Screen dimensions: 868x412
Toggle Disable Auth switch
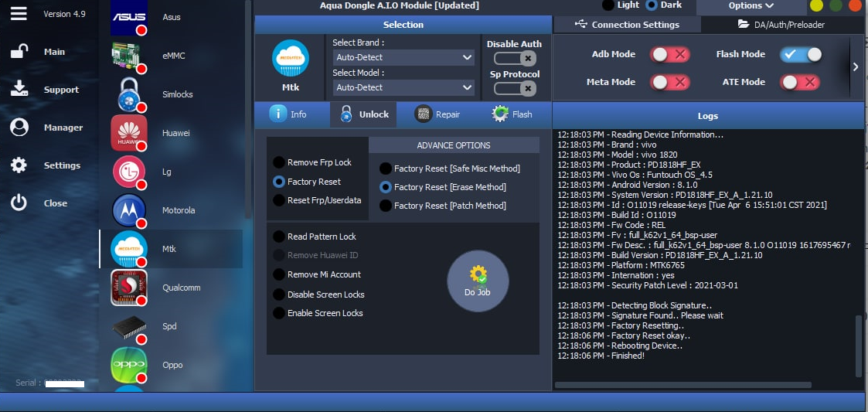pos(515,58)
